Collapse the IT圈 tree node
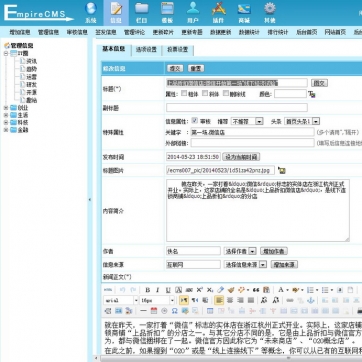 coord(6,53)
